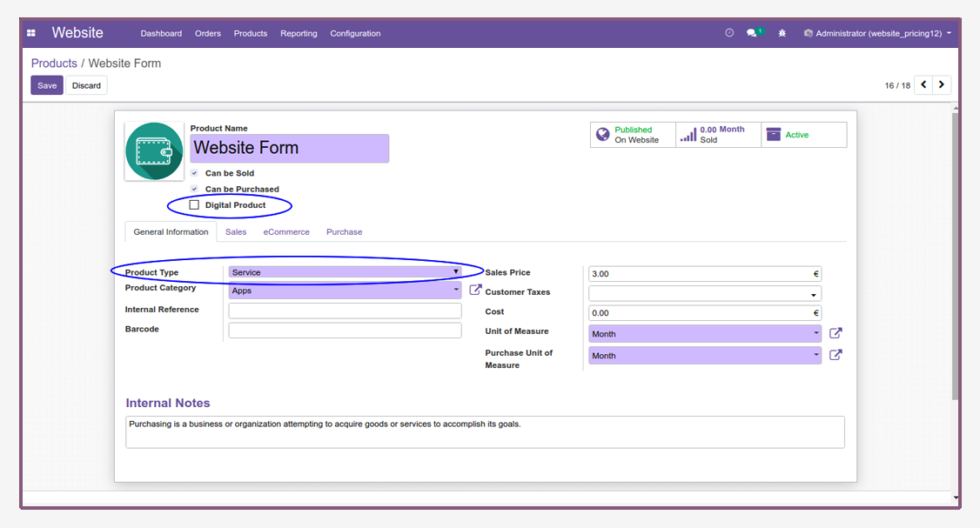
Task: Toggle the Can be Sold checkbox
Action: 194,173
